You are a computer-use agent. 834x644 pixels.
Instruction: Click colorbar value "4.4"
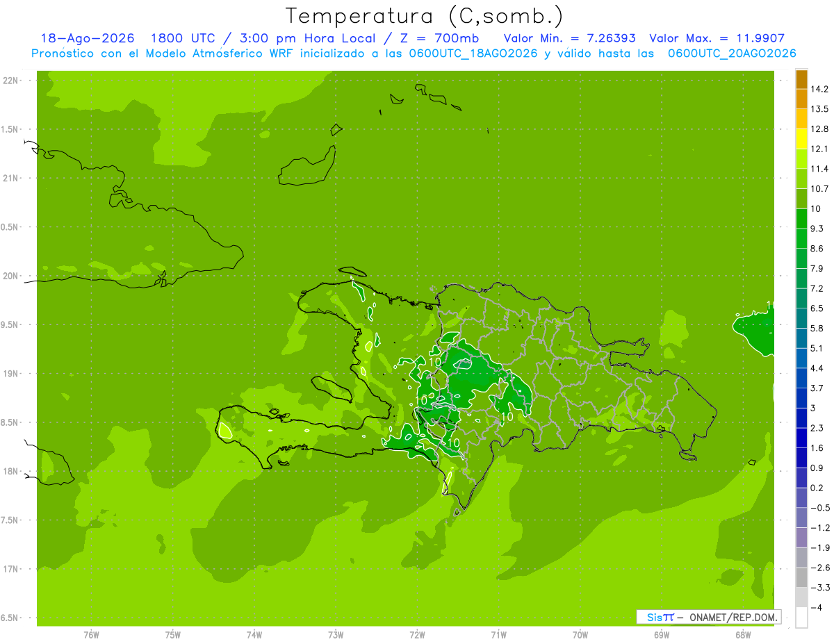point(817,368)
